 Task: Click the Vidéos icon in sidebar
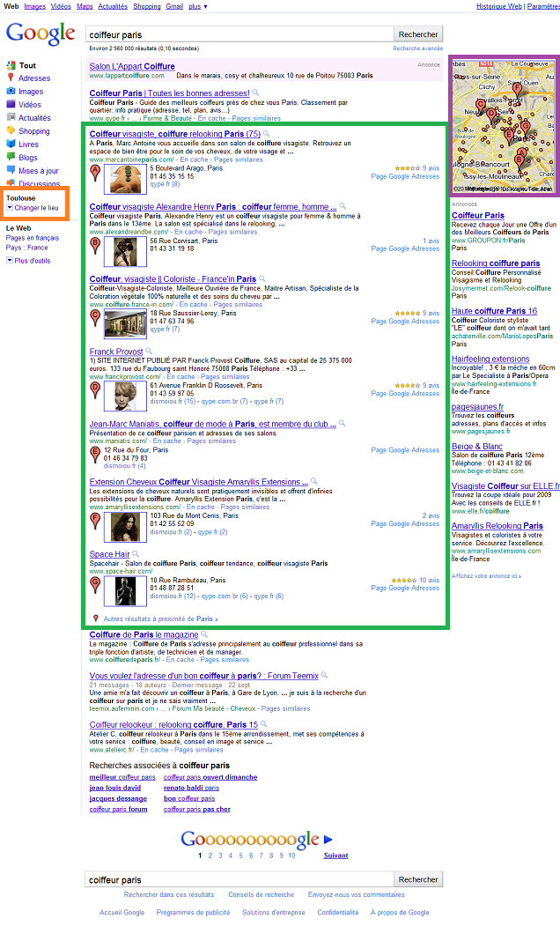click(x=11, y=104)
